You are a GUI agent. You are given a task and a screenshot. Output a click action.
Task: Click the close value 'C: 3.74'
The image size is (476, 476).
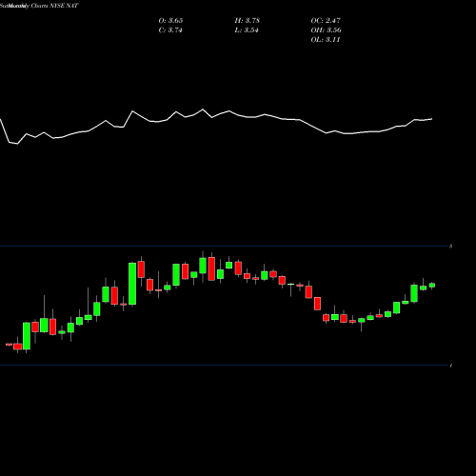pyautogui.click(x=170, y=30)
